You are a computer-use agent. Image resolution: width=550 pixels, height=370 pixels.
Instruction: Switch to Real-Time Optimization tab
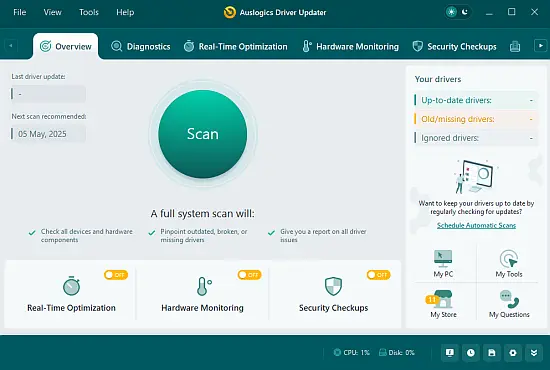pos(235,46)
